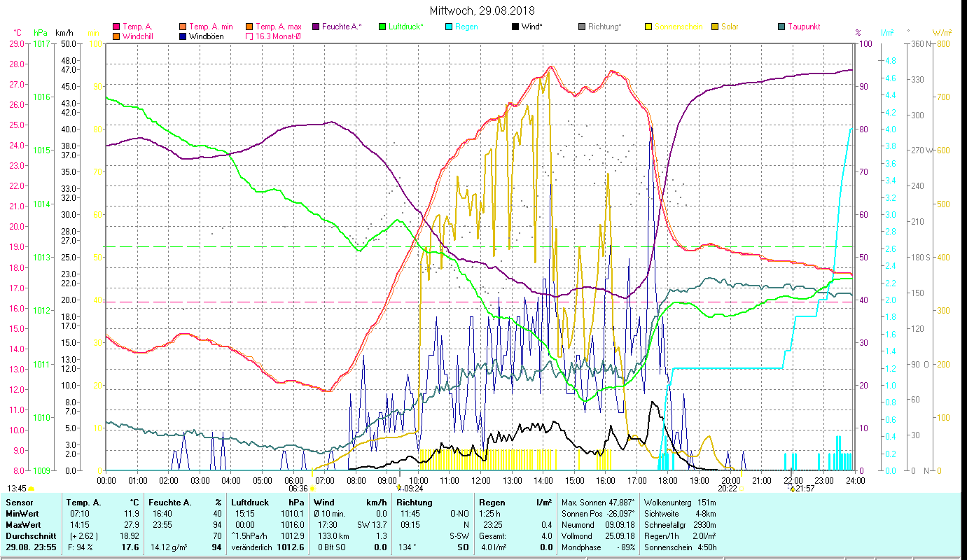Select the Temp. A. min legend swatch
Image resolution: width=967 pixels, height=560 pixels.
point(183,27)
